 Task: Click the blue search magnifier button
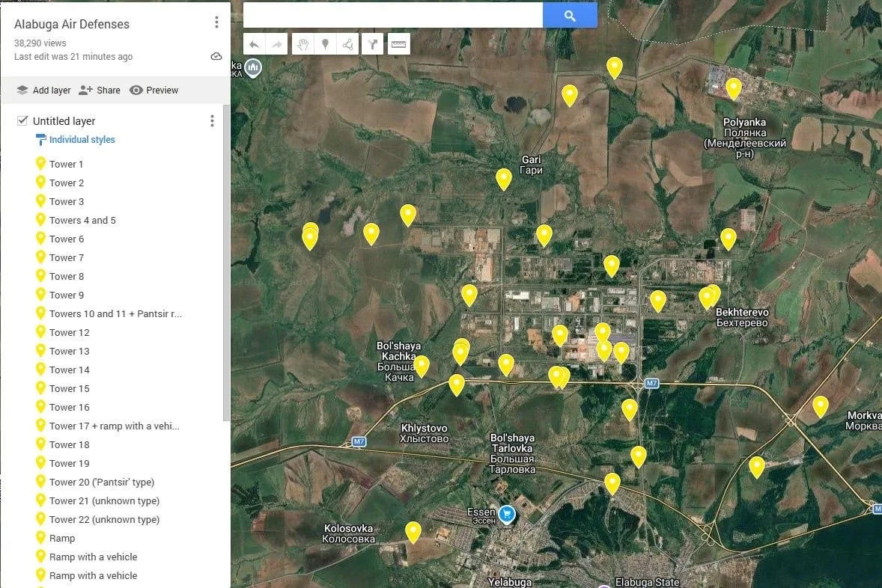coord(570,15)
